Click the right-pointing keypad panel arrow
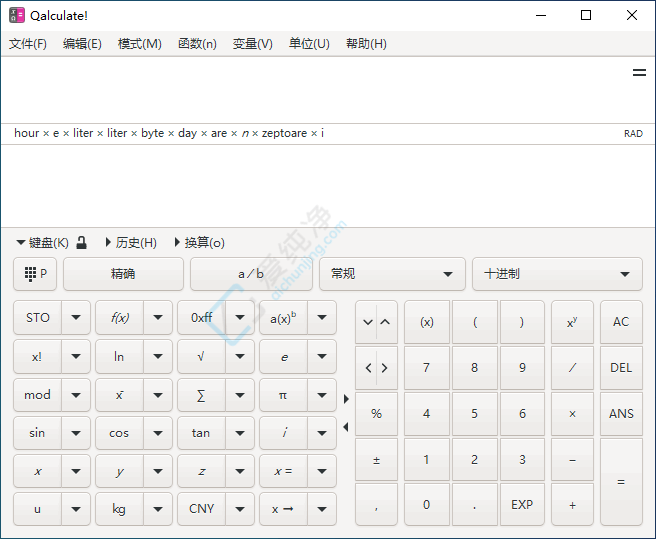This screenshot has height=539, width=656. 346,399
